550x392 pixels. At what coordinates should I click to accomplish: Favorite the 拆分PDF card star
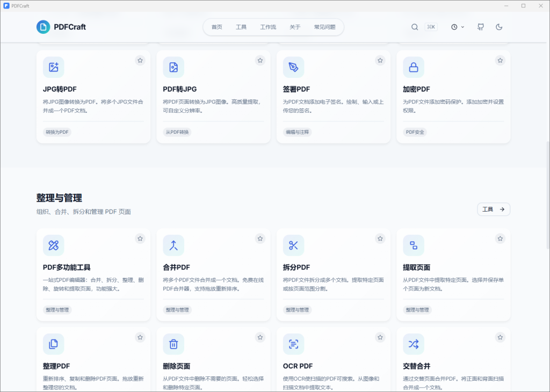point(380,238)
